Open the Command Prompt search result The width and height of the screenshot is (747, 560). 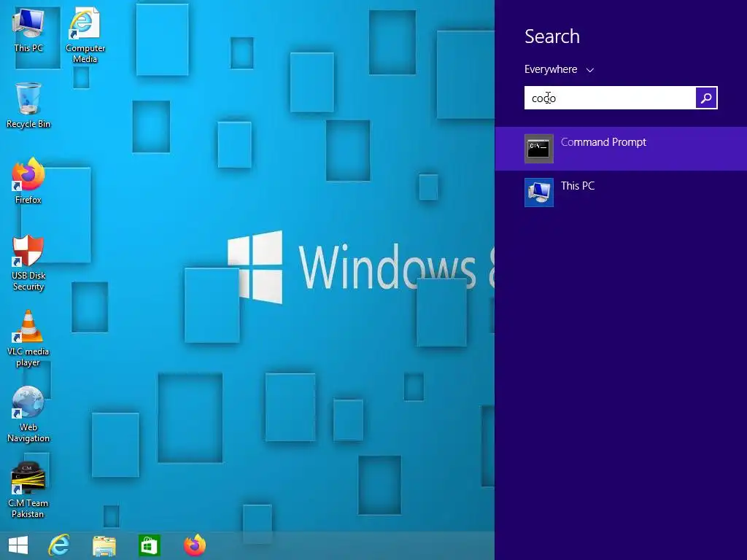click(x=621, y=149)
